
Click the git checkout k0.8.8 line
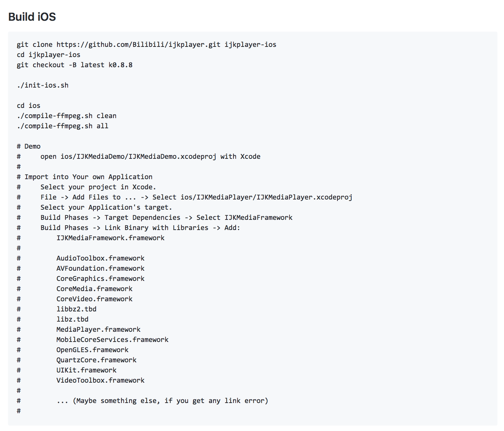75,65
